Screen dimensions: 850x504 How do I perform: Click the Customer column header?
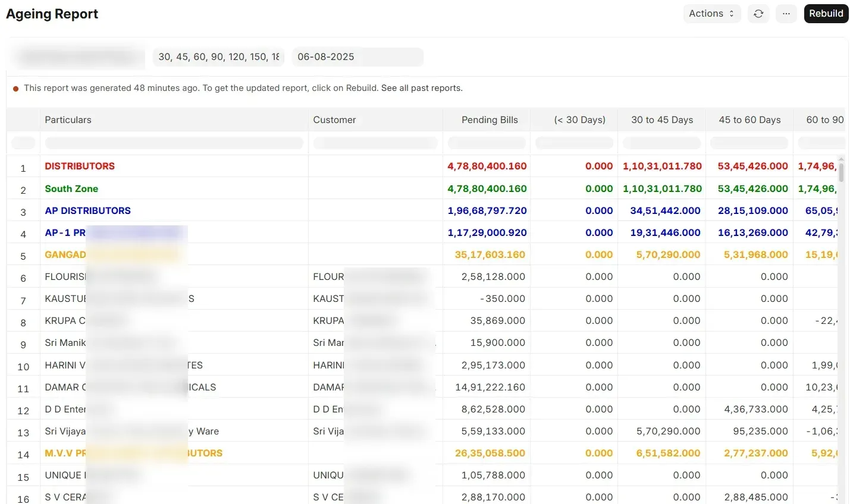375,119
